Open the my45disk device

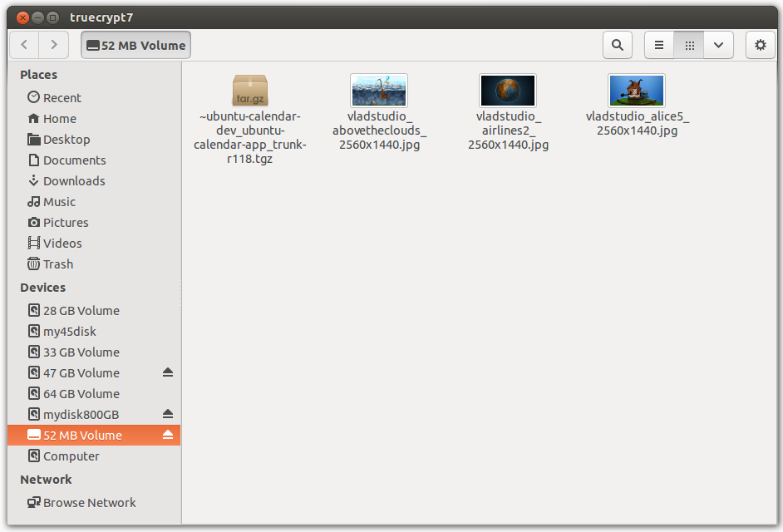tap(70, 331)
